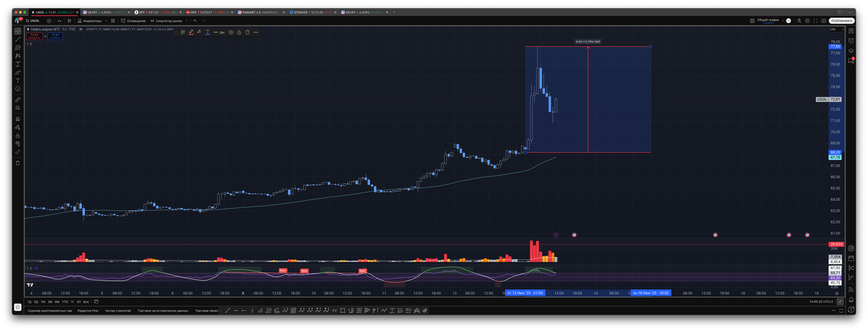Toggle favorites star toolbar bottom left

click(x=18, y=307)
